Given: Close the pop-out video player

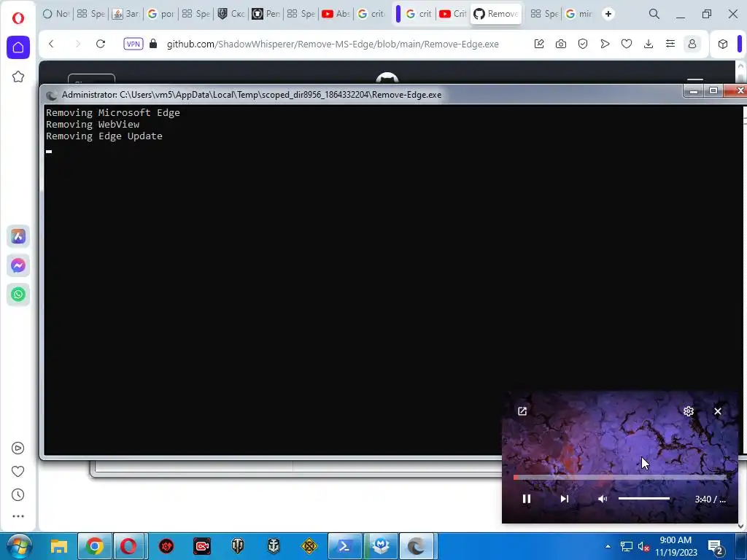Looking at the screenshot, I should (718, 411).
